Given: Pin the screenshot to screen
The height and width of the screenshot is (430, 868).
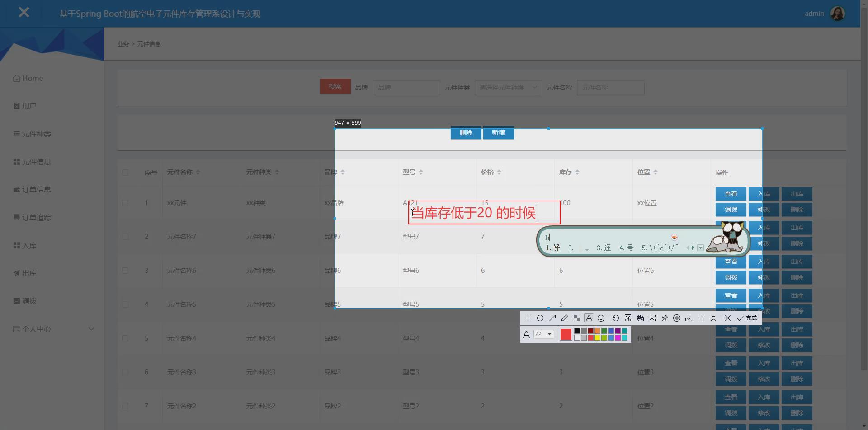Looking at the screenshot, I should [x=665, y=318].
